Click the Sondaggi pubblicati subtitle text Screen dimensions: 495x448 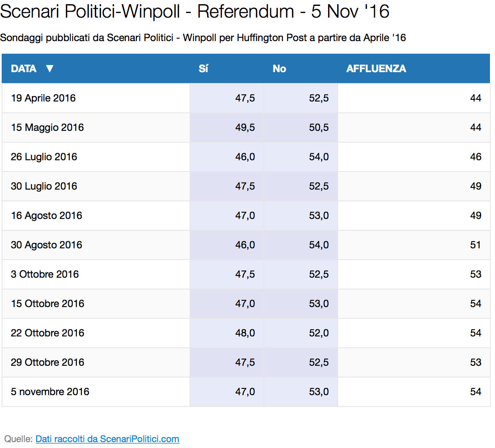pos(203,38)
